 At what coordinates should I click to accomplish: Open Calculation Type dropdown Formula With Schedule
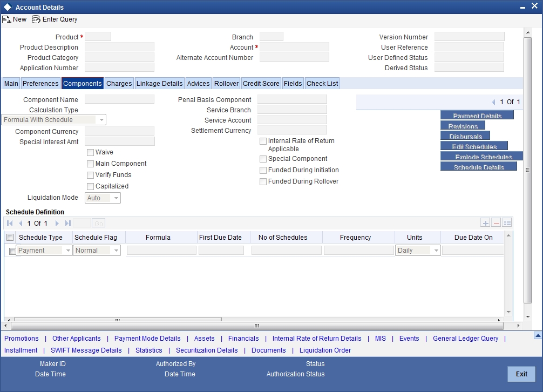pos(53,120)
